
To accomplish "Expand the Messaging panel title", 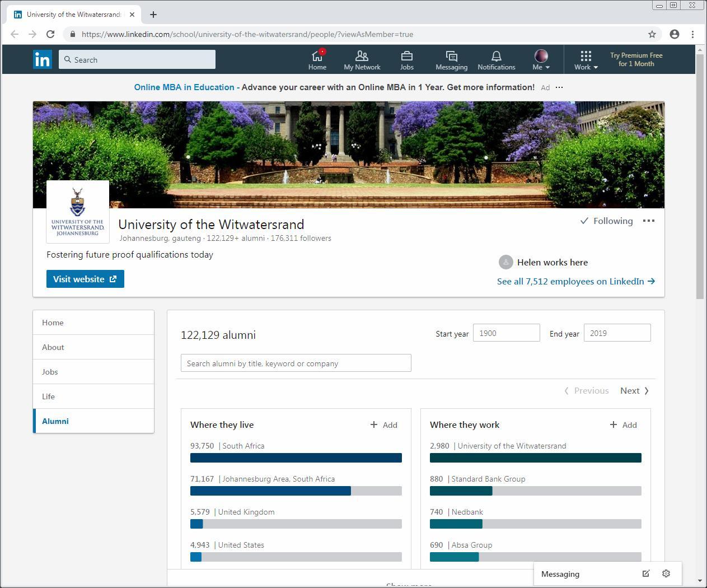I will tap(560, 574).
